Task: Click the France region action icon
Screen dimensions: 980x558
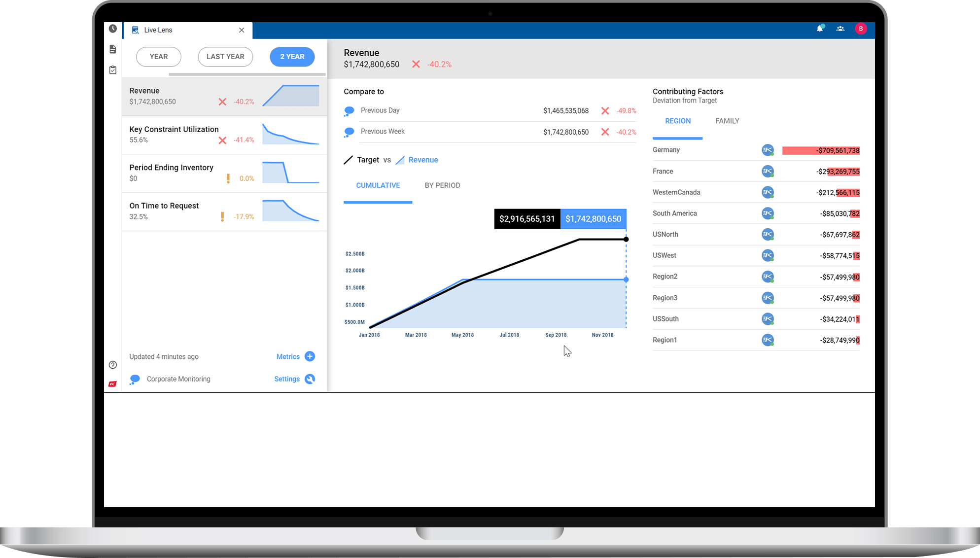Action: (768, 171)
